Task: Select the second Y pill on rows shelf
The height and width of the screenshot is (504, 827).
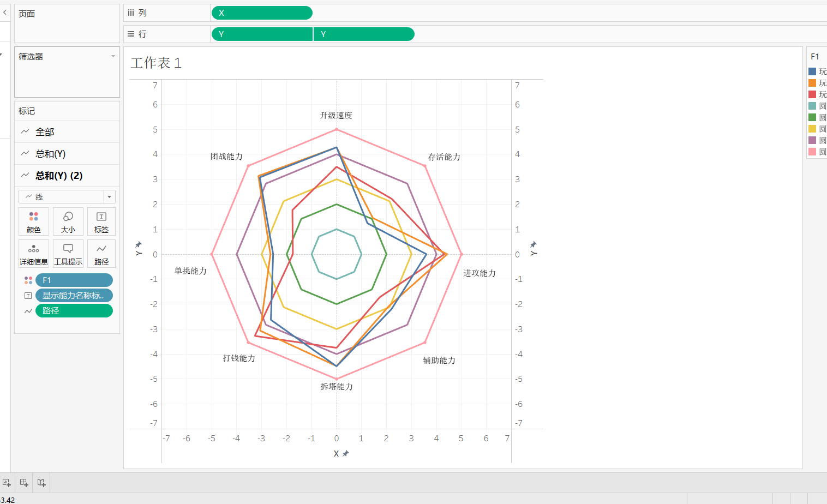Action: 364,34
